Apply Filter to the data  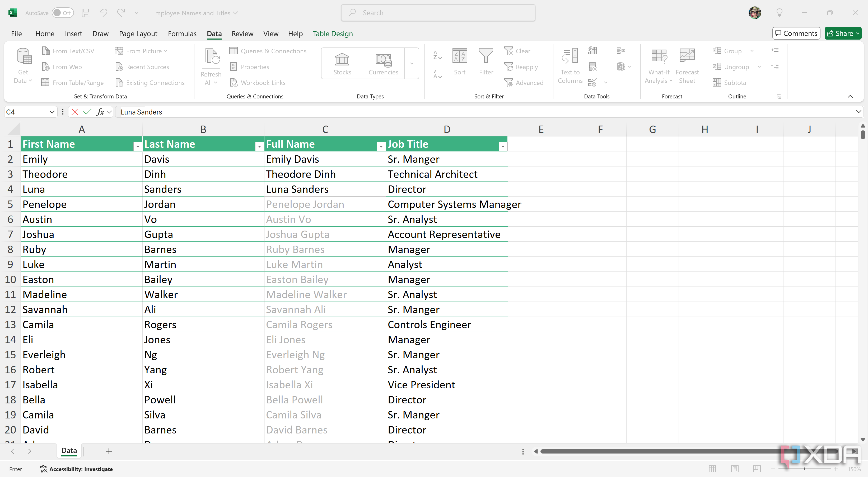(x=486, y=62)
